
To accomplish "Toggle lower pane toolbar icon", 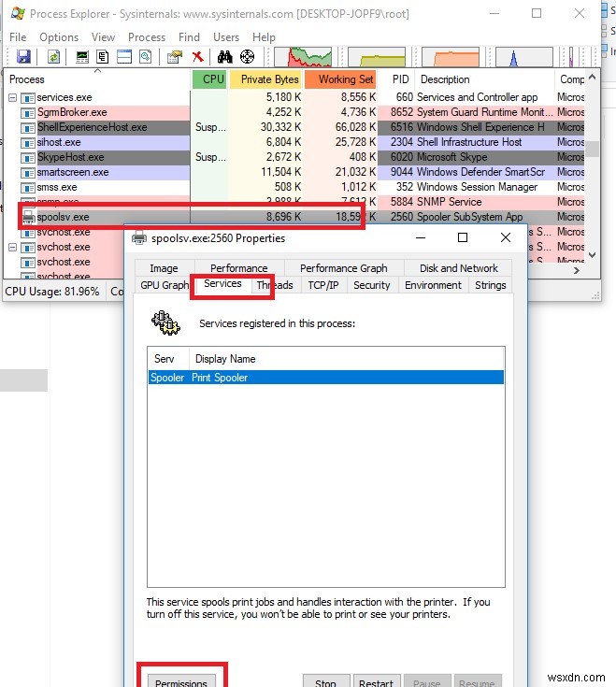I will point(124,56).
